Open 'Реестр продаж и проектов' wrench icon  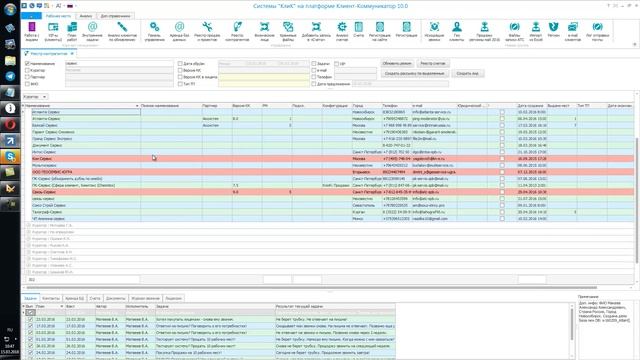(x=207, y=31)
